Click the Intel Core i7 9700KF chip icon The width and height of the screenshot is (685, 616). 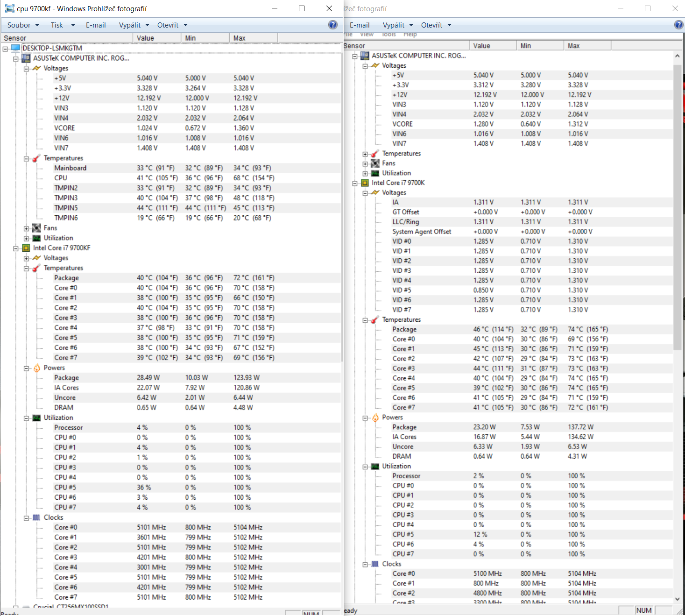(26, 248)
